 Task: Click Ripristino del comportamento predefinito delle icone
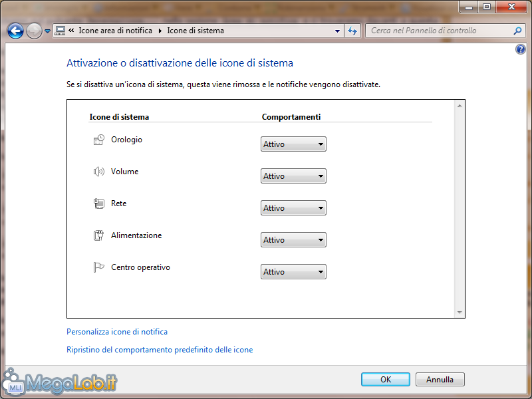tap(160, 350)
